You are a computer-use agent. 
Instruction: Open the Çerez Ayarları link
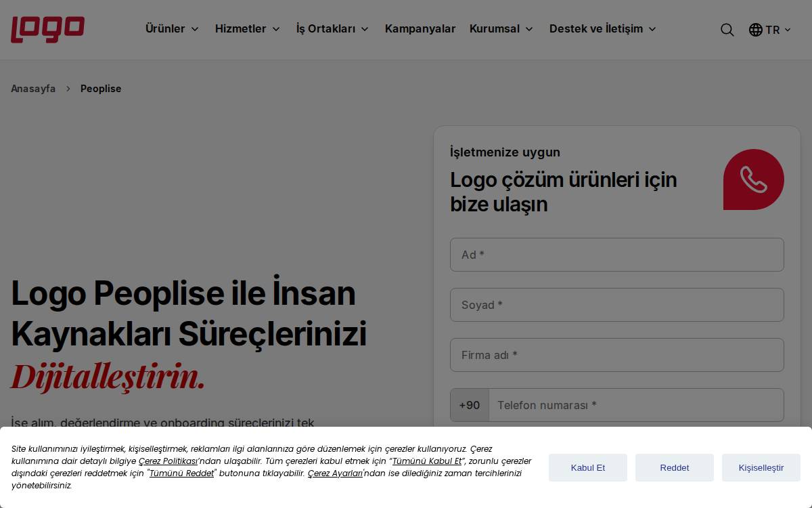tap(335, 473)
